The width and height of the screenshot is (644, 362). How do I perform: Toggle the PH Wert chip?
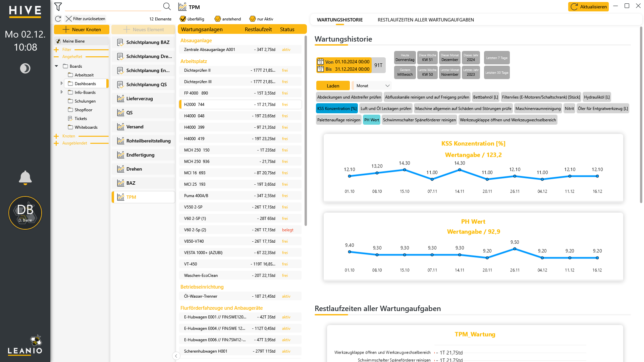[x=372, y=120]
